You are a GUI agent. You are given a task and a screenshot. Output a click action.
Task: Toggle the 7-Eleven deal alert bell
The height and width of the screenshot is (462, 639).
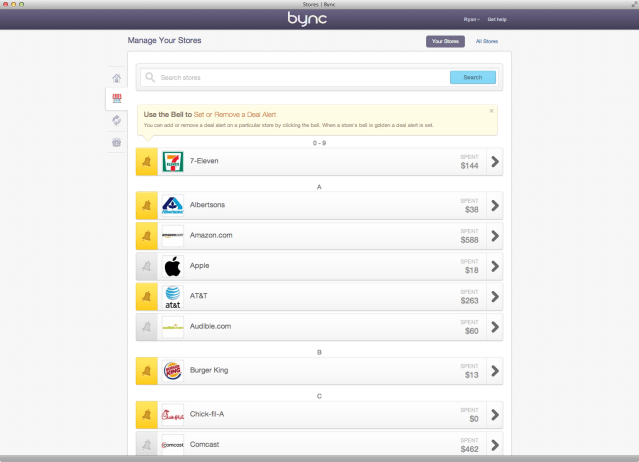pyautogui.click(x=147, y=162)
